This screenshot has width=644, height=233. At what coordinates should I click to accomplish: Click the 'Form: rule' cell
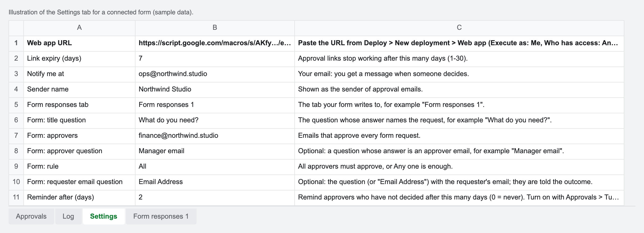79,167
